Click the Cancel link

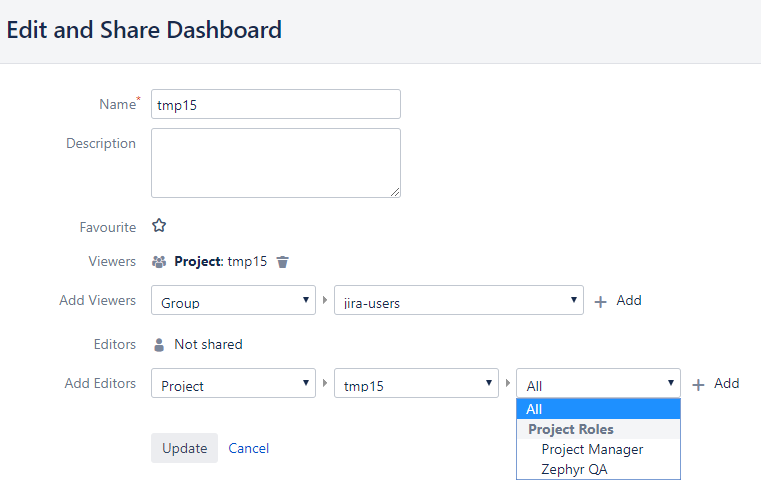point(248,448)
